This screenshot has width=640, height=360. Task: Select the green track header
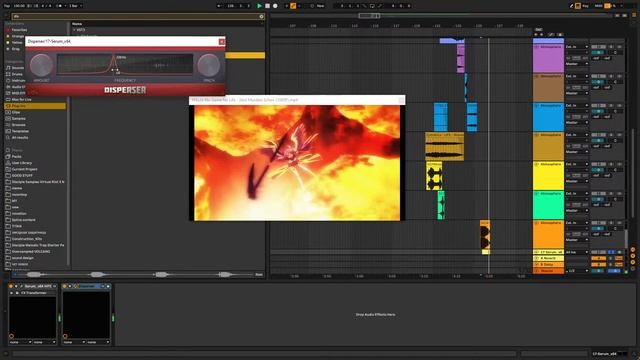coord(548,205)
